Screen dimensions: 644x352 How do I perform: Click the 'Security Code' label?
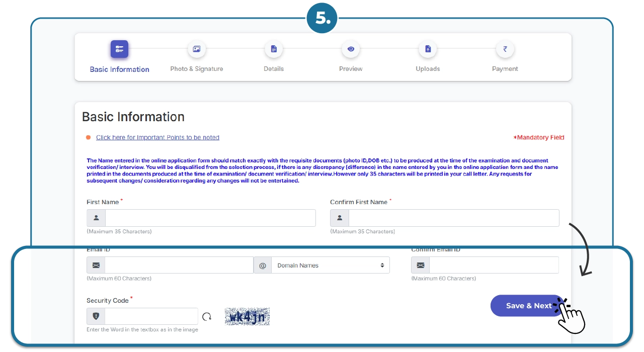point(108,301)
